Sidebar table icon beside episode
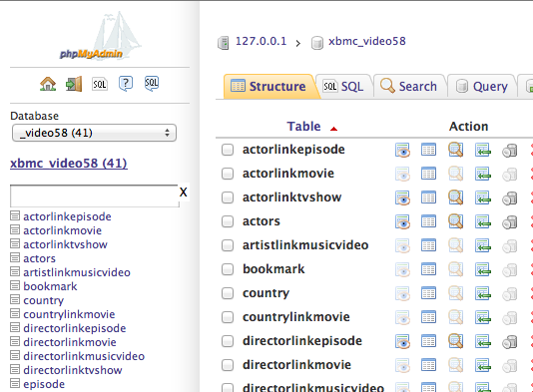The image size is (533, 392). click(15, 383)
